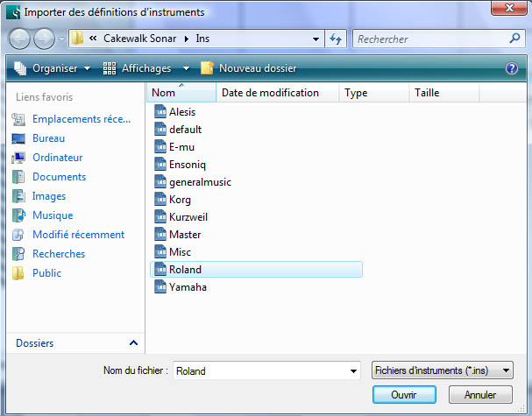Click the search magnifier icon

(x=514, y=38)
